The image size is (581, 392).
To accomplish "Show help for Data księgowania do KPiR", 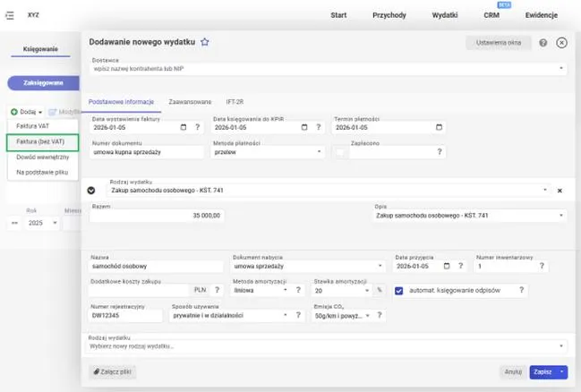I will tap(319, 127).
